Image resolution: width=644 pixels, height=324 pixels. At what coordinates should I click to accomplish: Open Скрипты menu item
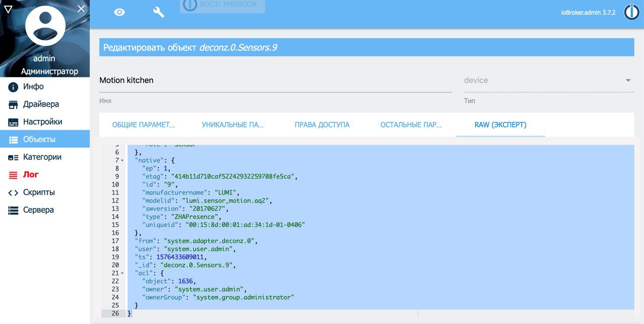pyautogui.click(x=45, y=192)
